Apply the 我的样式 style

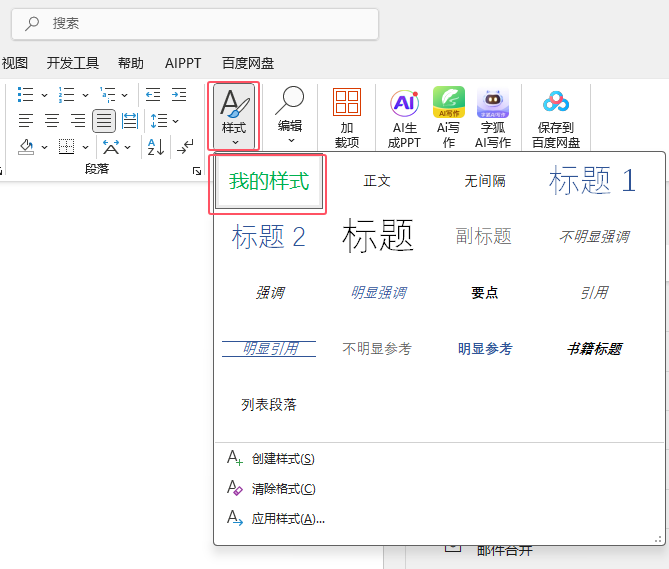(269, 182)
